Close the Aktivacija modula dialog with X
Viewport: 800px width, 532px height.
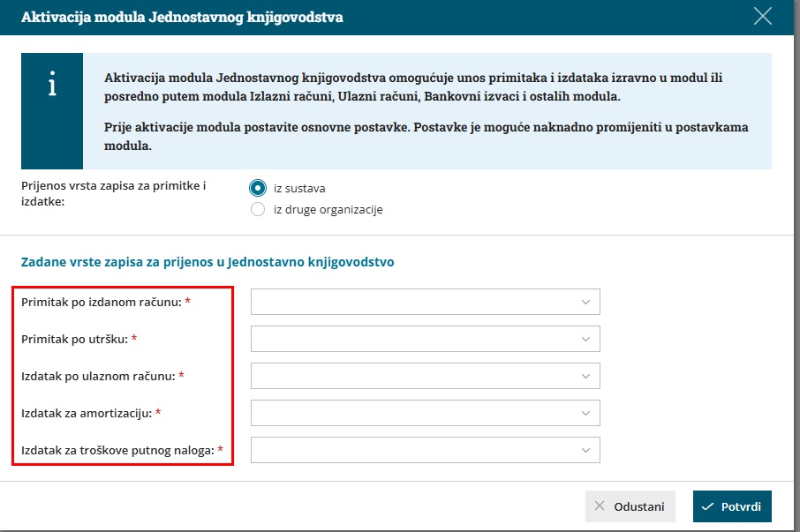pyautogui.click(x=762, y=17)
